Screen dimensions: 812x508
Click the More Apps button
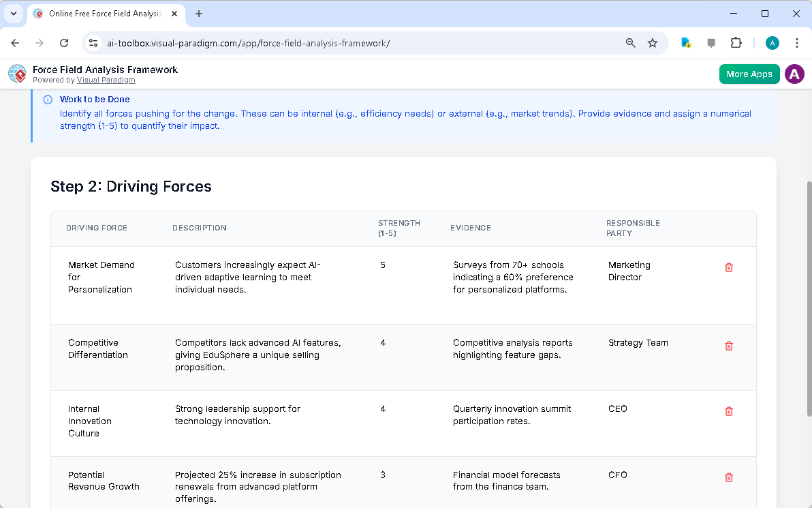click(749, 74)
